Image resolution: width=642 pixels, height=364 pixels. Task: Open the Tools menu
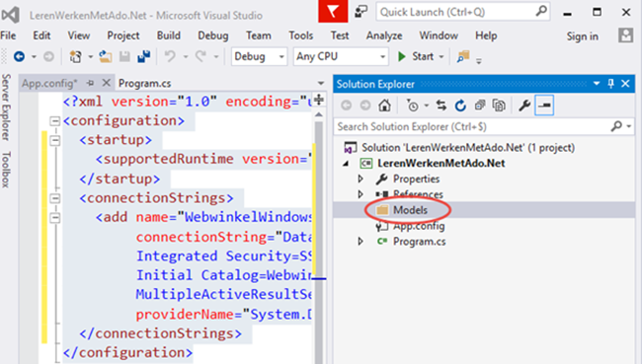click(x=300, y=36)
